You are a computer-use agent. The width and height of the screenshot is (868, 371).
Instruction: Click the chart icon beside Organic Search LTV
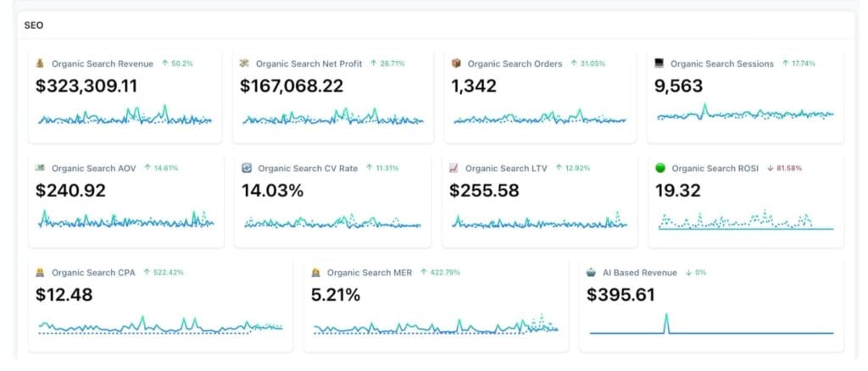[x=453, y=169]
